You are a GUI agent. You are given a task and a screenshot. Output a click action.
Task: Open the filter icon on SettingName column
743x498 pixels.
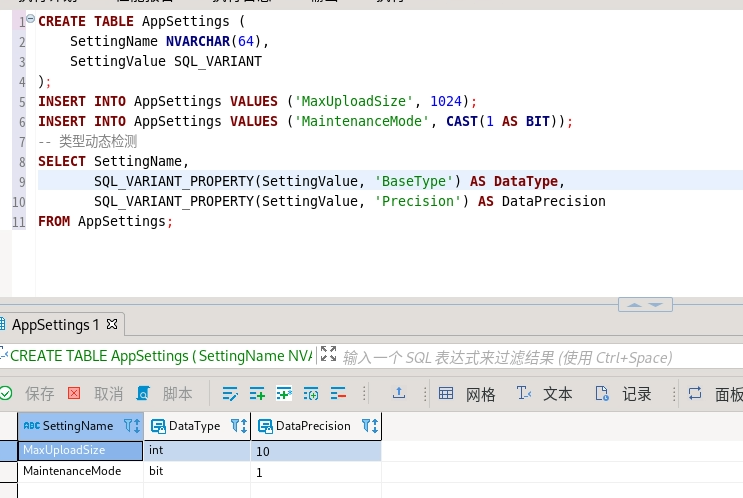(128, 426)
